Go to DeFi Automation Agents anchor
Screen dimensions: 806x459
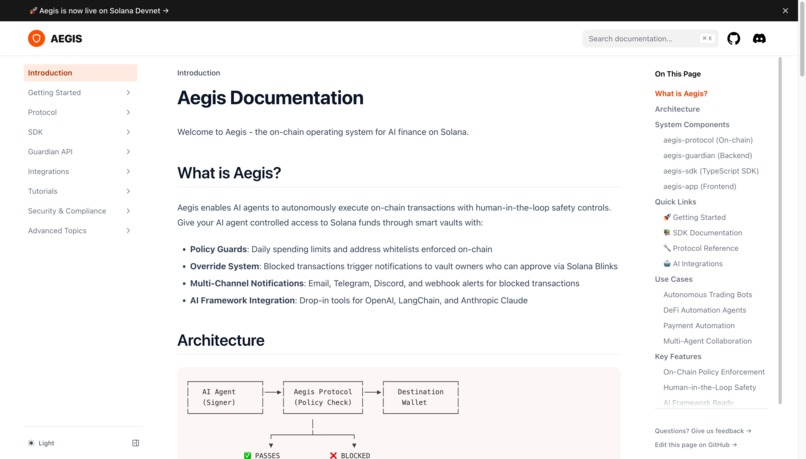[704, 310]
